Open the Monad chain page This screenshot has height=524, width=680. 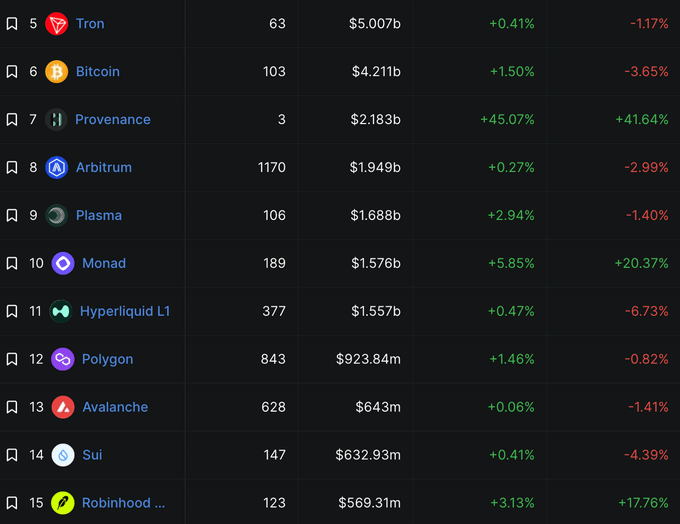click(104, 263)
